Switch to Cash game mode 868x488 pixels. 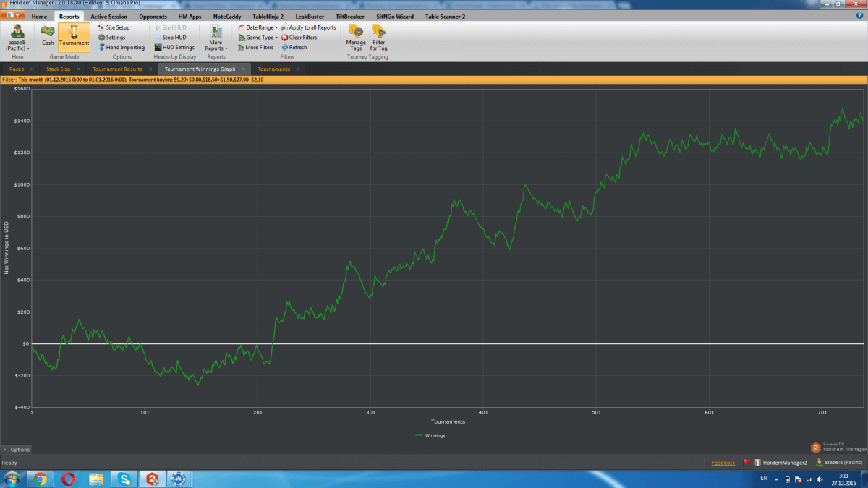coord(48,35)
